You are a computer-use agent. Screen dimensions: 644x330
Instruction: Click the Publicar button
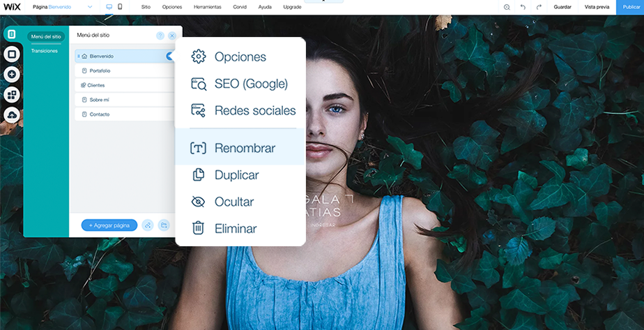(630, 7)
